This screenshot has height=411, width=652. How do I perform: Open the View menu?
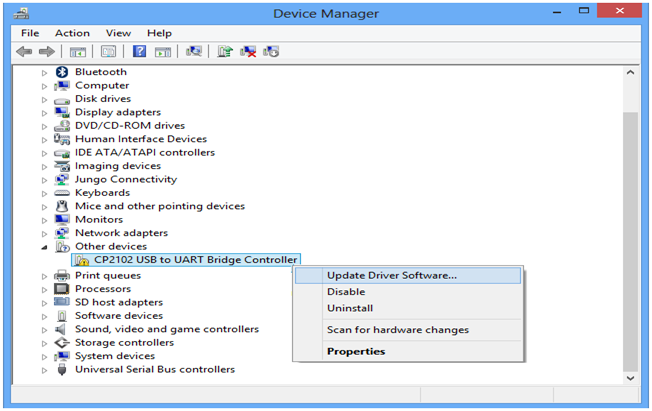118,33
